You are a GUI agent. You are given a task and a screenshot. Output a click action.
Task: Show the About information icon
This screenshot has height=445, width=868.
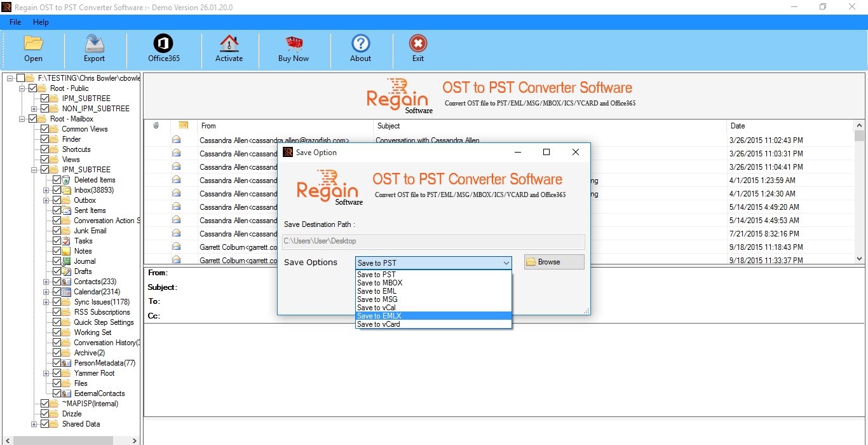click(360, 43)
